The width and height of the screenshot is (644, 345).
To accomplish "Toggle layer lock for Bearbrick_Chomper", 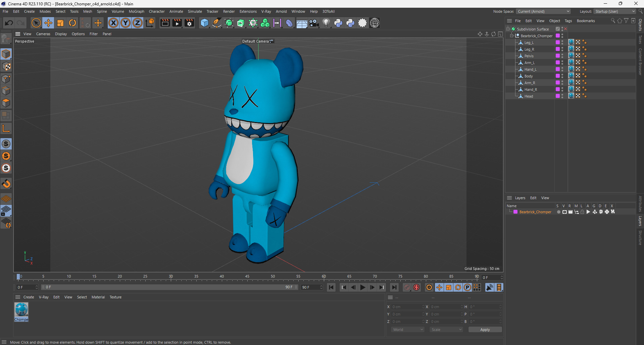I will pos(583,212).
